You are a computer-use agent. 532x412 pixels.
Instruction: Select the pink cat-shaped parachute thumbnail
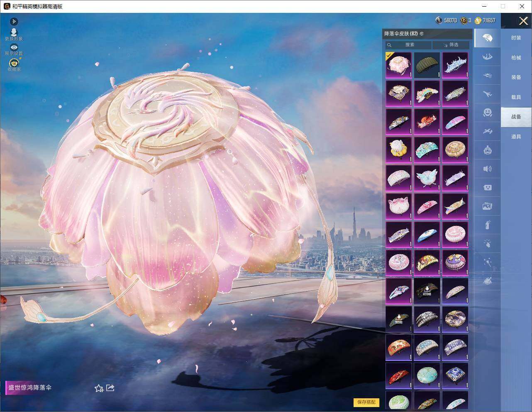tap(399, 206)
